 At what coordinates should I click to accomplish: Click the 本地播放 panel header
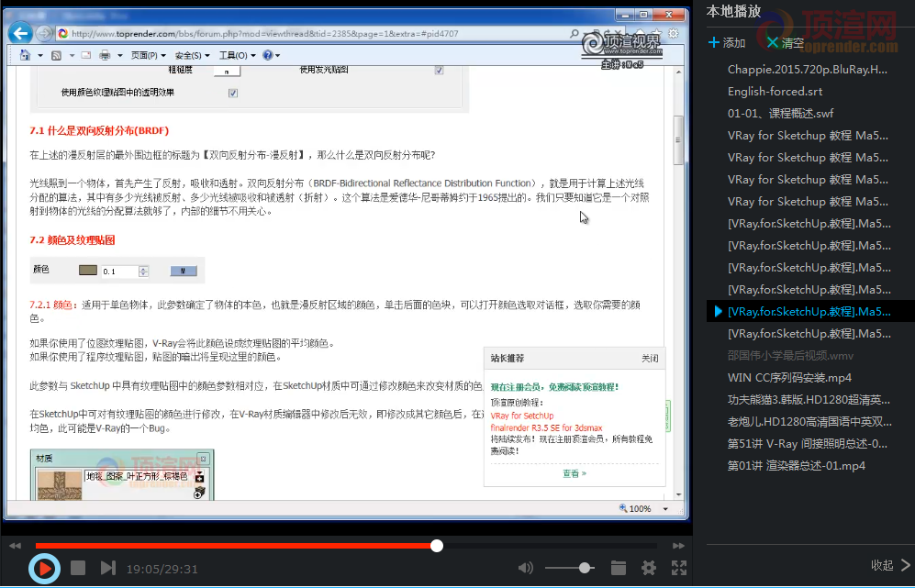(x=733, y=11)
